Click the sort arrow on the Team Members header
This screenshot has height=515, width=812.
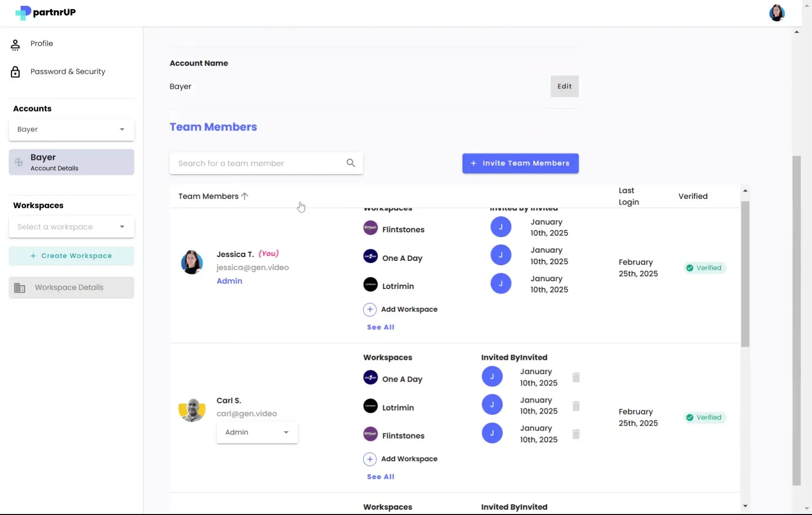pyautogui.click(x=245, y=196)
